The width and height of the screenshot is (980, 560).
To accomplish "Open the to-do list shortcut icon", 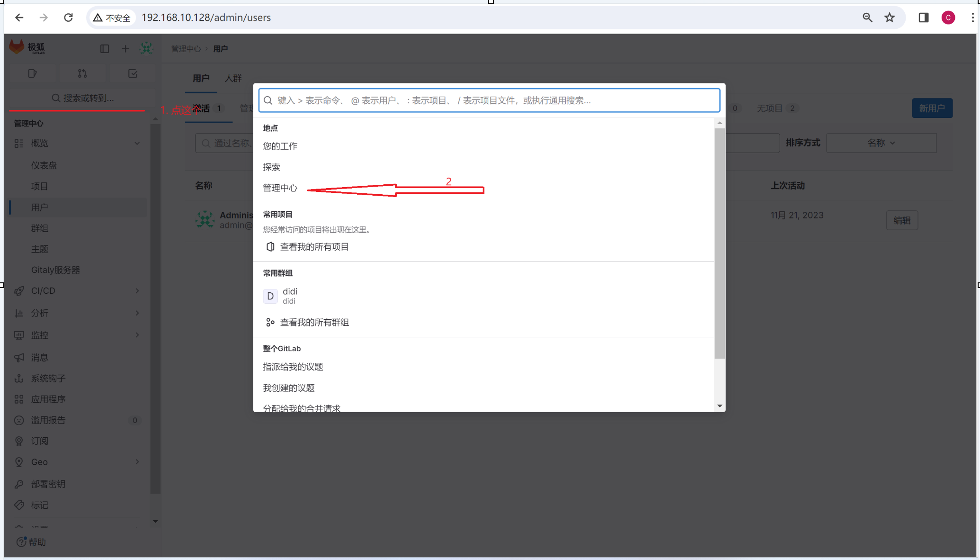I will pos(133,73).
